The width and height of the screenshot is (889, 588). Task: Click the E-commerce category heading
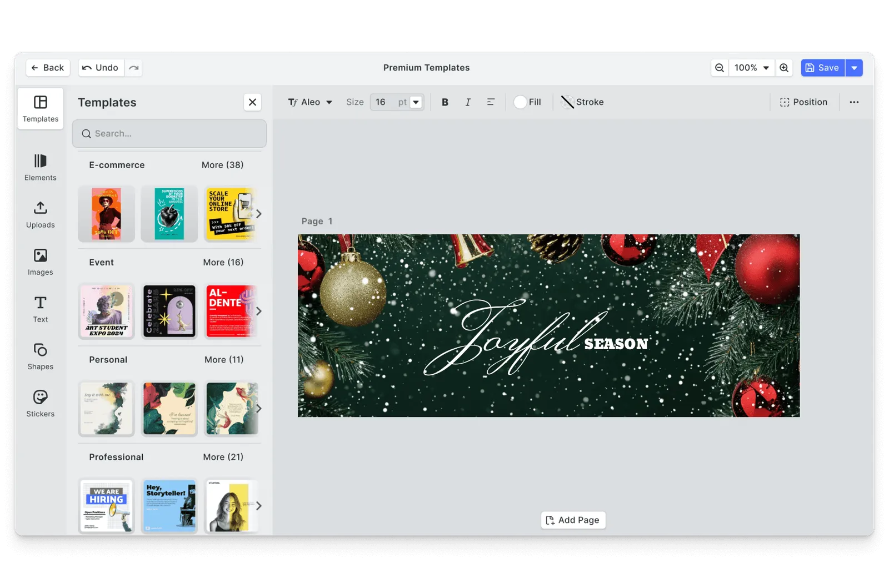click(x=117, y=165)
